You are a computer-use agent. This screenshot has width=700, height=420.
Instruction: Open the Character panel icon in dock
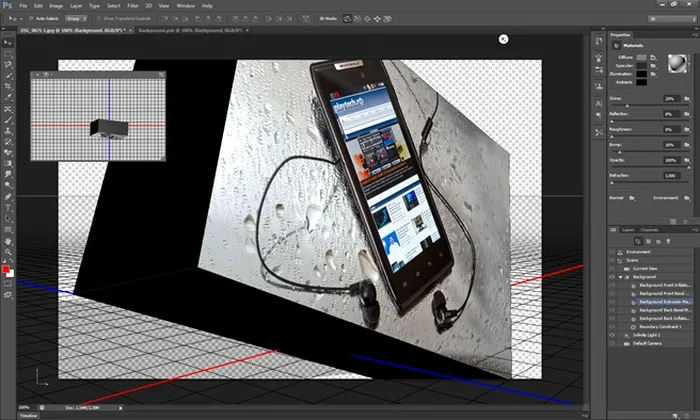(599, 104)
